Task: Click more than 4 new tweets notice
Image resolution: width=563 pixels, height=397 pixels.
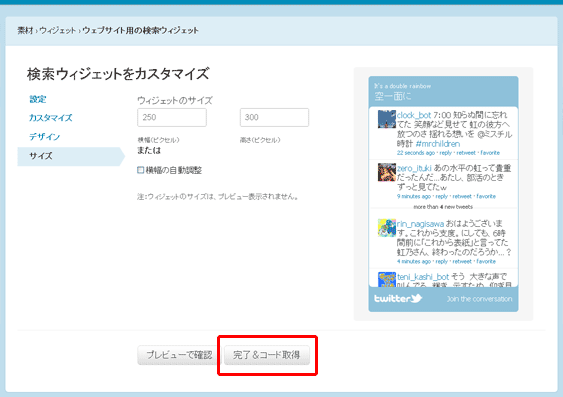Action: click(443, 207)
